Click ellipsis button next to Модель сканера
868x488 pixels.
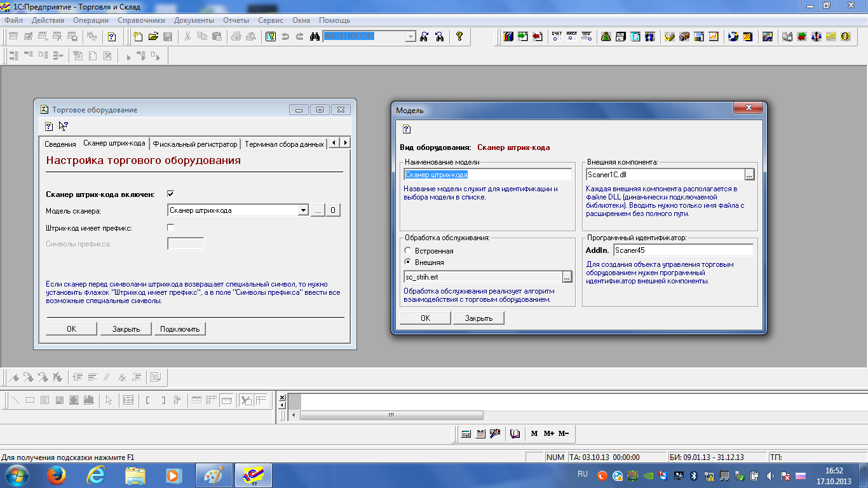click(x=318, y=210)
